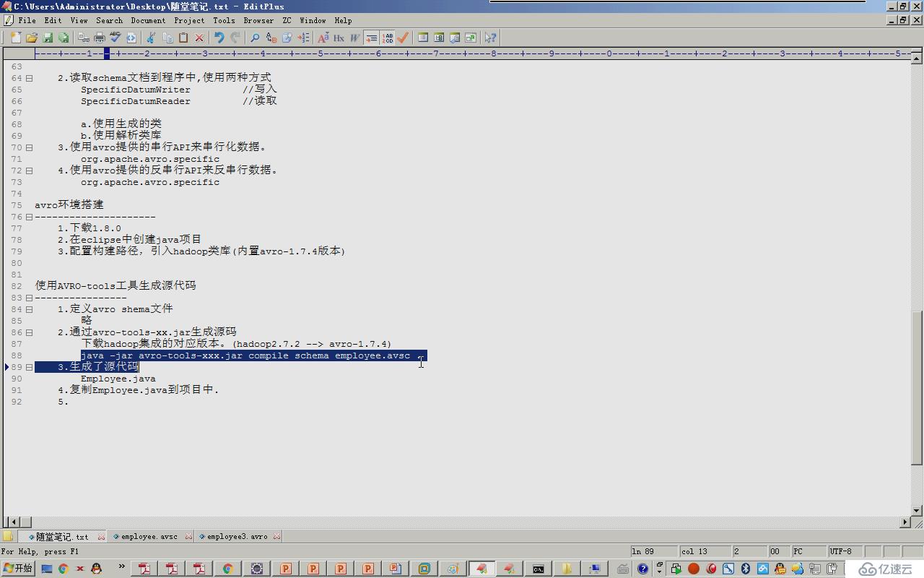Image resolution: width=924 pixels, height=578 pixels.
Task: Save the file with the floppy disk icon
Action: click(48, 38)
